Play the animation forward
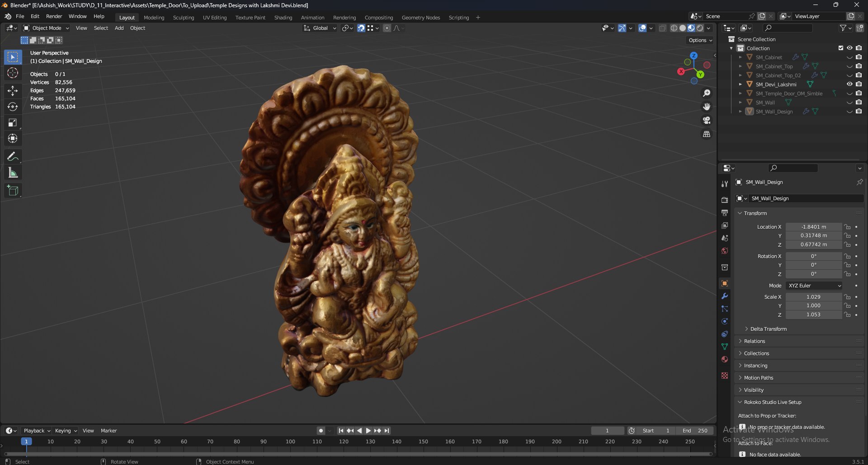 tap(368, 431)
